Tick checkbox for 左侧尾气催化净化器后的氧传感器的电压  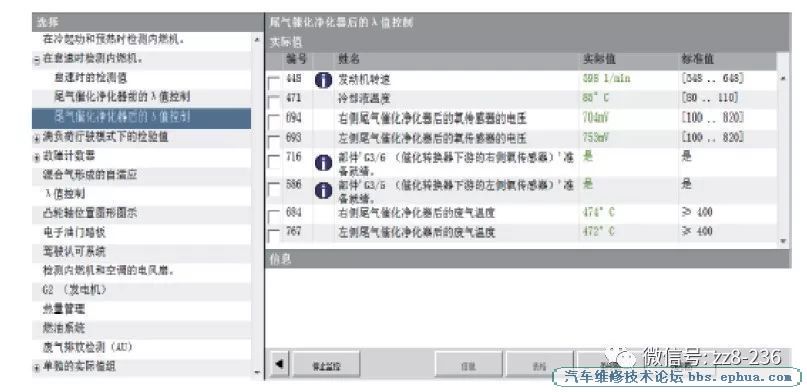pos(274,141)
